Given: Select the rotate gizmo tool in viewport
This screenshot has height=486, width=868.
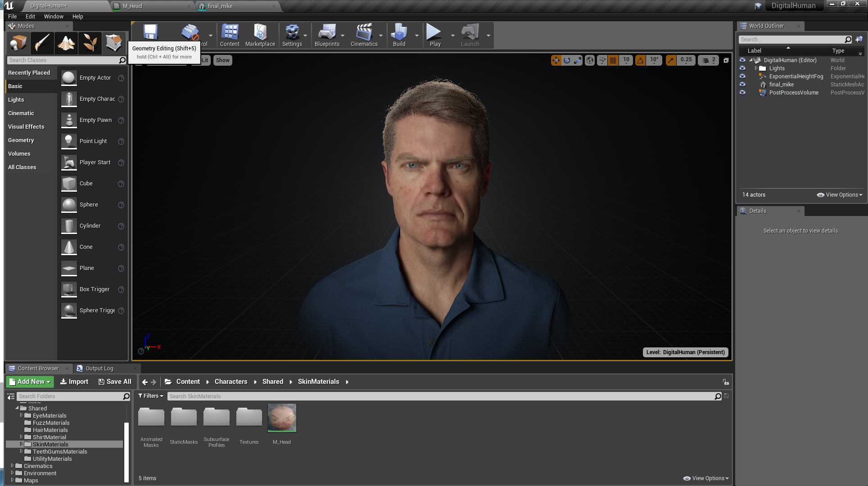Looking at the screenshot, I should (567, 60).
